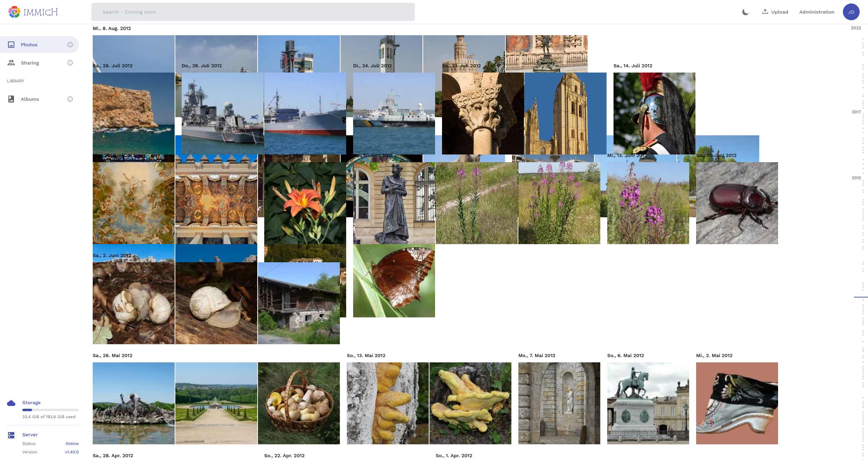Click the storage usage progress bar
This screenshot has width=868, height=460.
50,410
